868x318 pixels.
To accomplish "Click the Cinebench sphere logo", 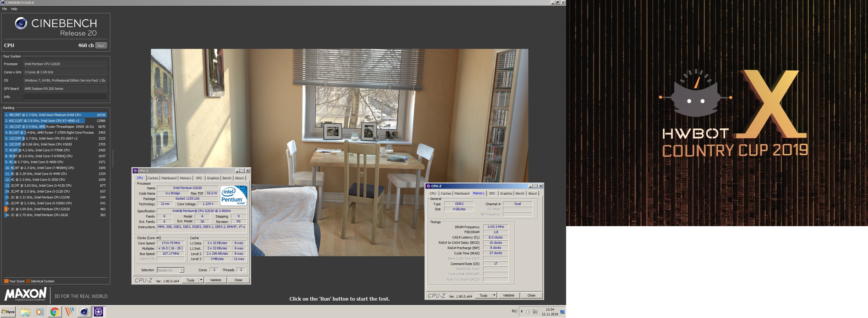I will pyautogui.click(x=21, y=23).
